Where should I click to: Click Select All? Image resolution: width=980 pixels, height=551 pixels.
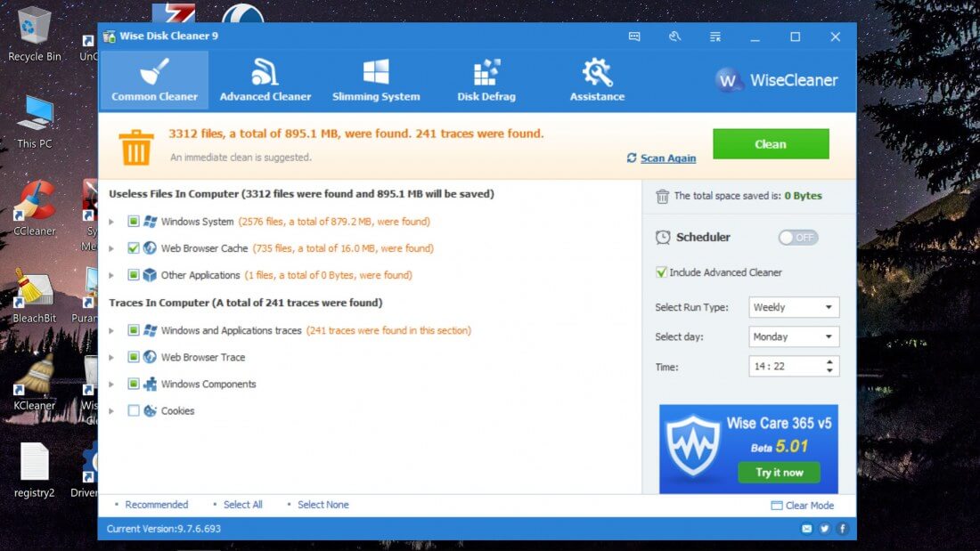[242, 504]
